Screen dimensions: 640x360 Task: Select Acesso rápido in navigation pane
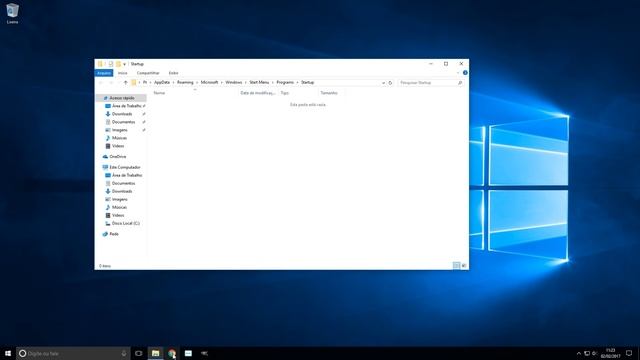click(x=121, y=98)
